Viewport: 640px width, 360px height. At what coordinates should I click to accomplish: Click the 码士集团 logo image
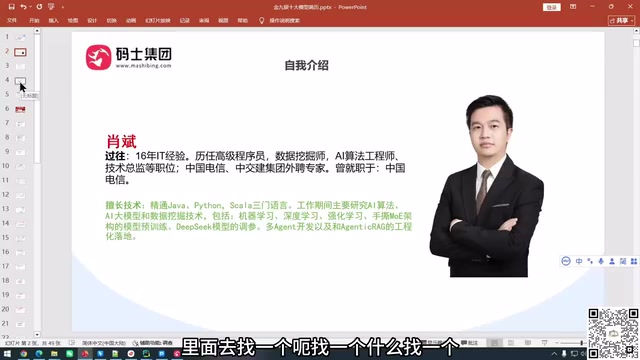[129, 57]
